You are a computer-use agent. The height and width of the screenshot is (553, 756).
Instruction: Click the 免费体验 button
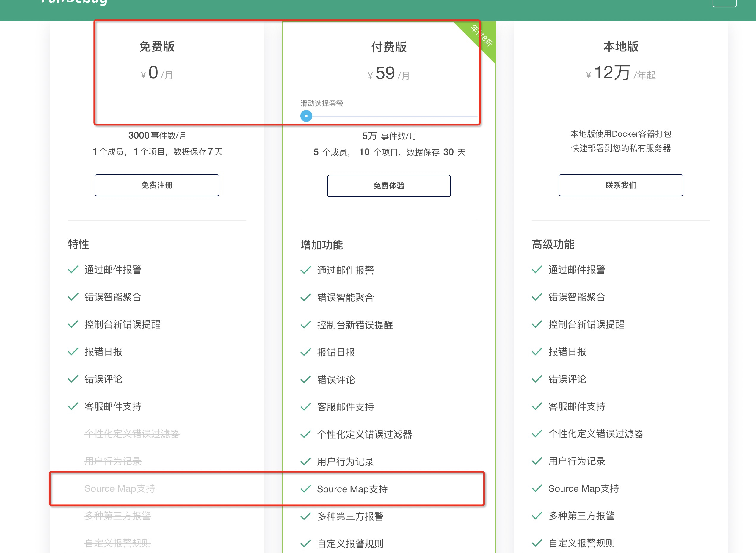coord(389,186)
